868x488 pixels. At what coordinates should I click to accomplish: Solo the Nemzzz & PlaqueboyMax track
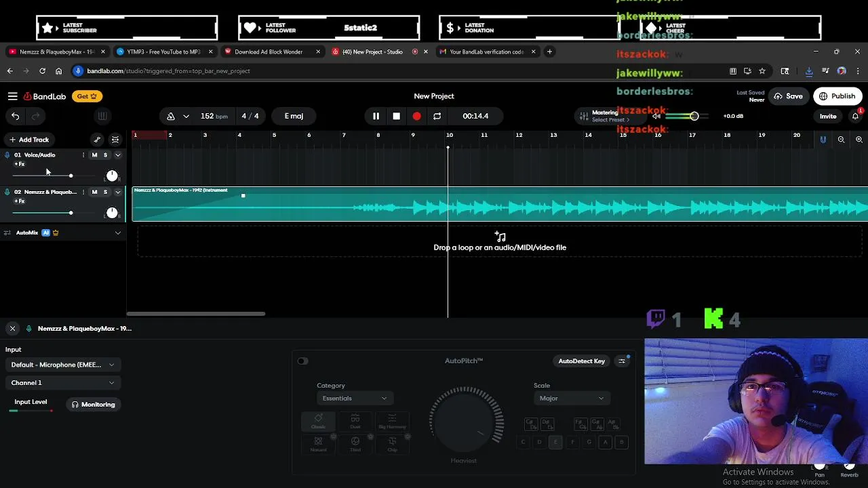click(x=105, y=192)
